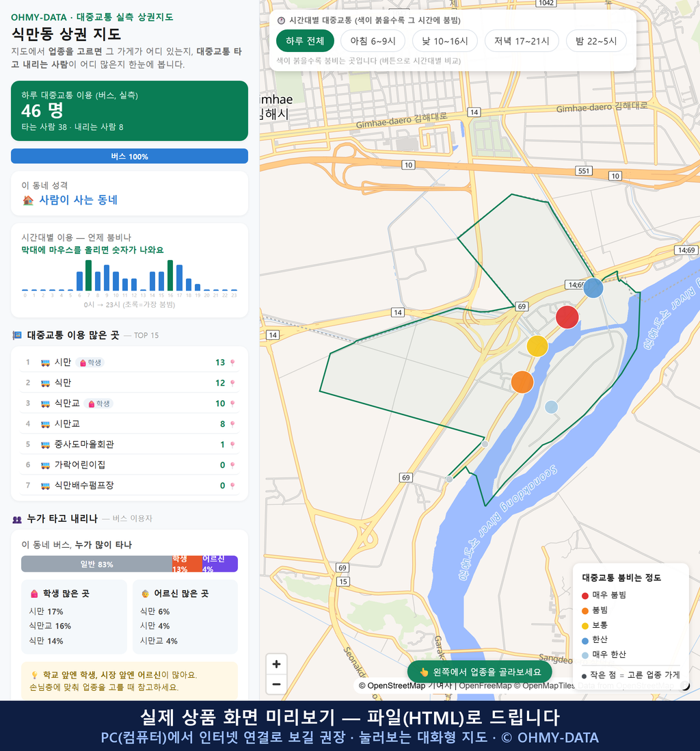The image size is (700, 751).
Task: Click the blue 버스 100% bar
Action: [x=129, y=157]
